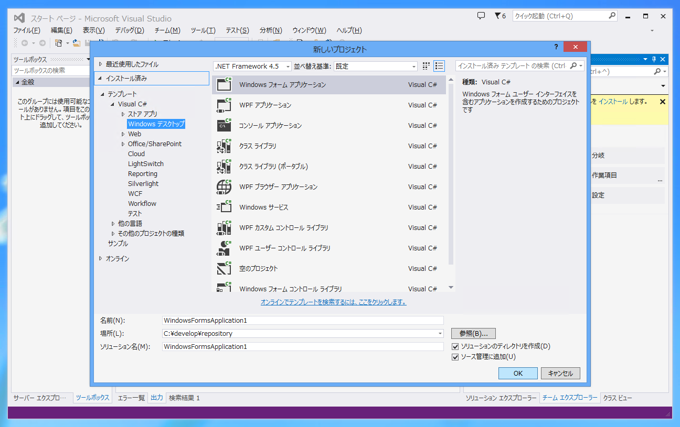
Task: Click the Quick Launch search magnifier icon
Action: pyautogui.click(x=611, y=16)
